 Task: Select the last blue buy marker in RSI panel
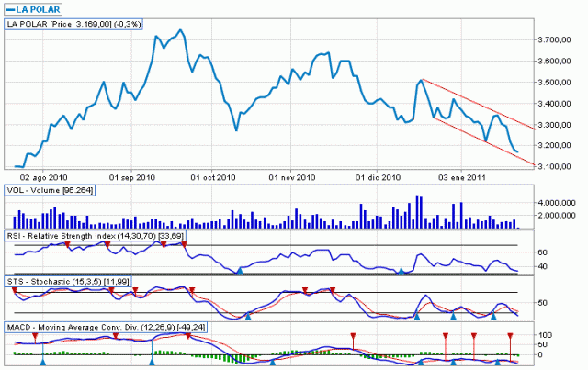[x=401, y=271]
